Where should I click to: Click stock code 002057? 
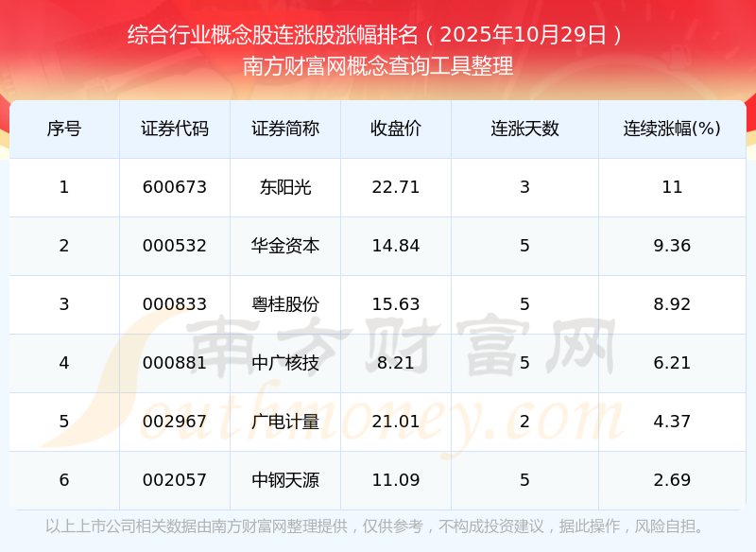pos(175,480)
